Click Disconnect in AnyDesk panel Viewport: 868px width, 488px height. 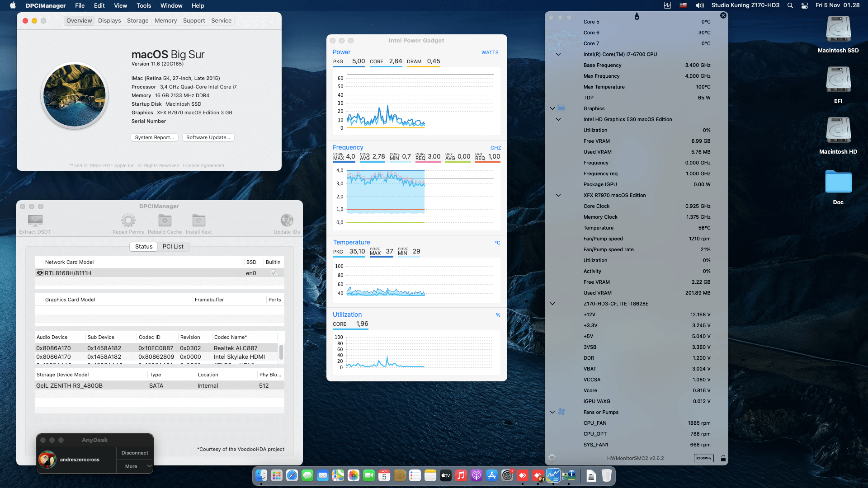tap(135, 453)
